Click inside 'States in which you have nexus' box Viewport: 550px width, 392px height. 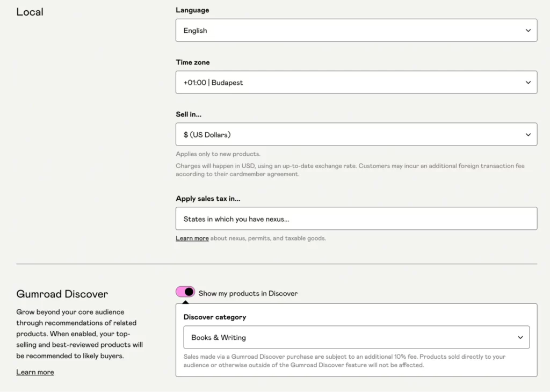356,219
